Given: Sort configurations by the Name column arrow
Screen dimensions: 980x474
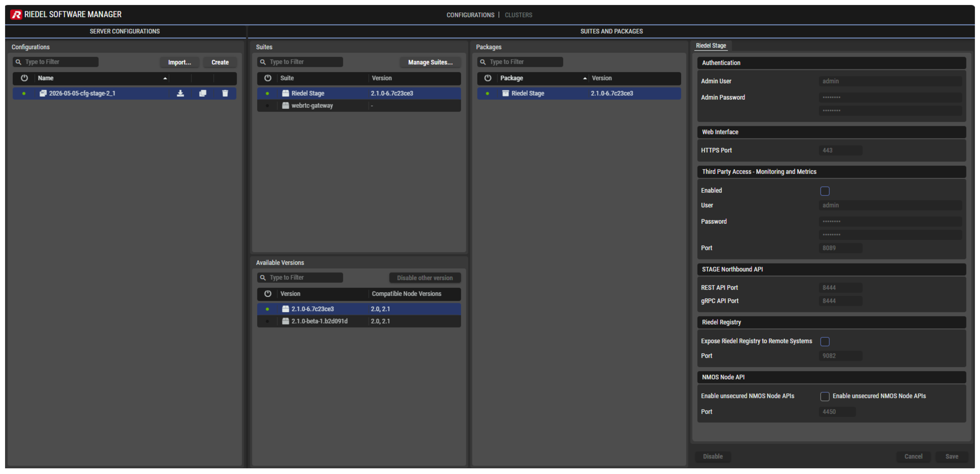Looking at the screenshot, I should tap(165, 78).
